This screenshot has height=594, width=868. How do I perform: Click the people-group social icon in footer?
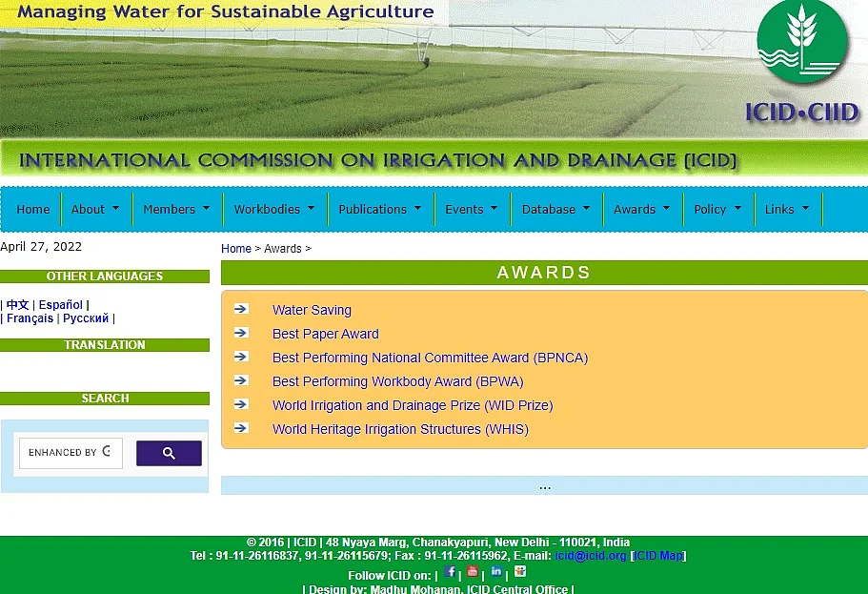(x=520, y=571)
